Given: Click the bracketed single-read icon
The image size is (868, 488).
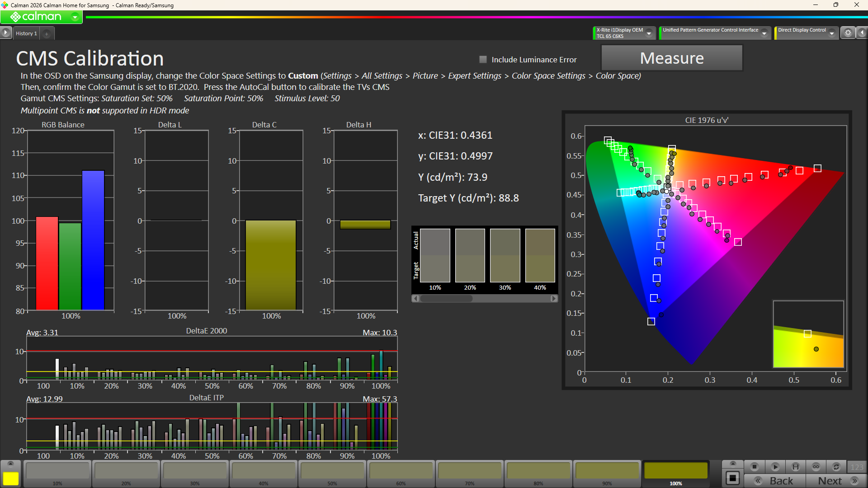Looking at the screenshot, I should (796, 467).
